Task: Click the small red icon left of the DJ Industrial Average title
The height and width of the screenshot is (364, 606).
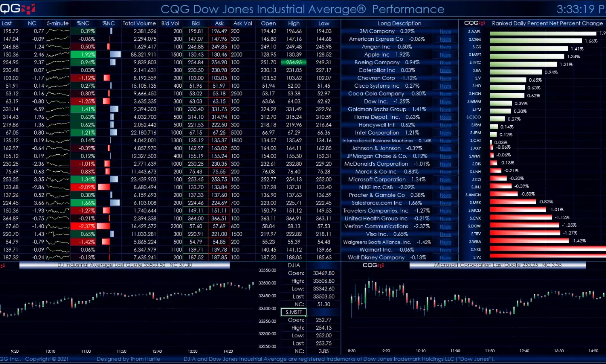Action: click(x=3, y=266)
